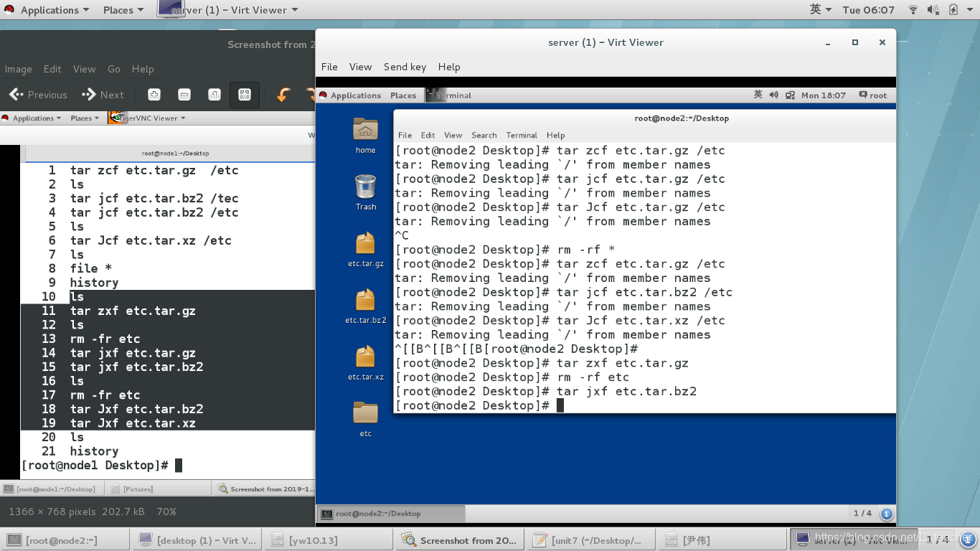Select the root@node2 Desktop taskbar entry
The width and height of the screenshot is (980, 551).
(392, 513)
